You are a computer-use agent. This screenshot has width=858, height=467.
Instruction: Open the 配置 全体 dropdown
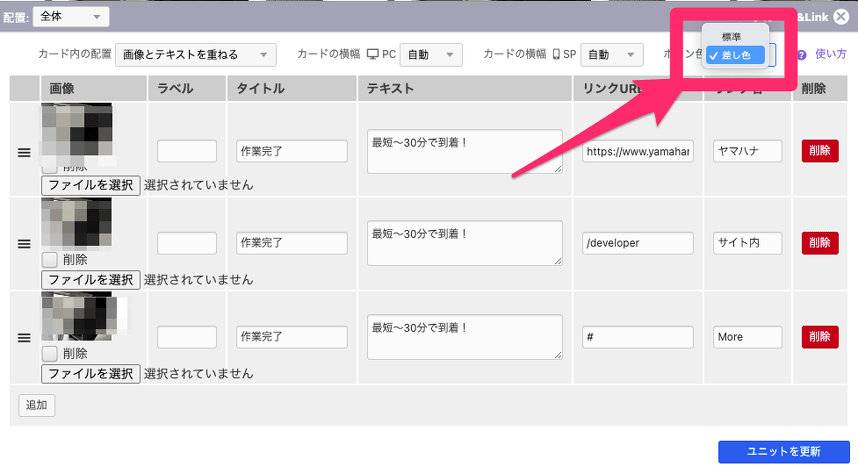coord(71,16)
